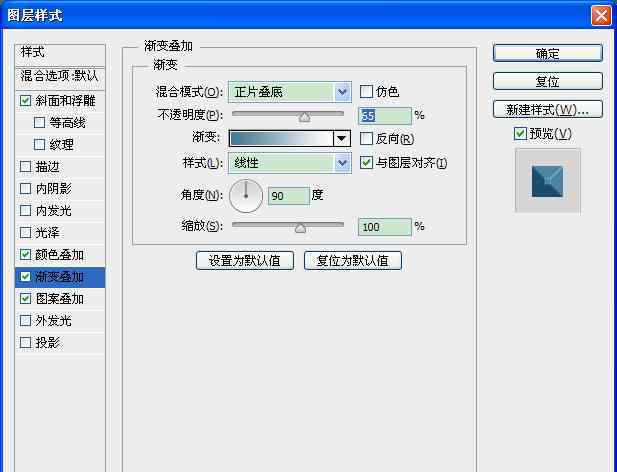Viewport: 617px width, 472px height.
Task: Enable the 光泽 checkbox
Action: tap(25, 232)
